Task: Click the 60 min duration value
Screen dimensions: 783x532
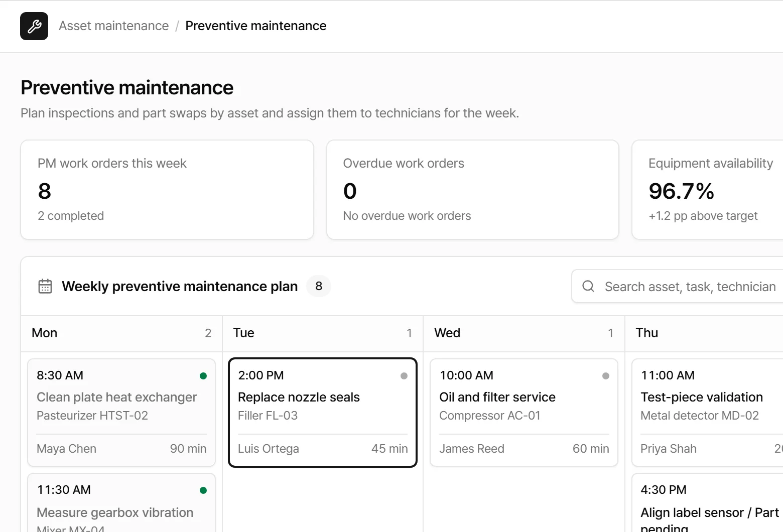Action: tap(591, 449)
